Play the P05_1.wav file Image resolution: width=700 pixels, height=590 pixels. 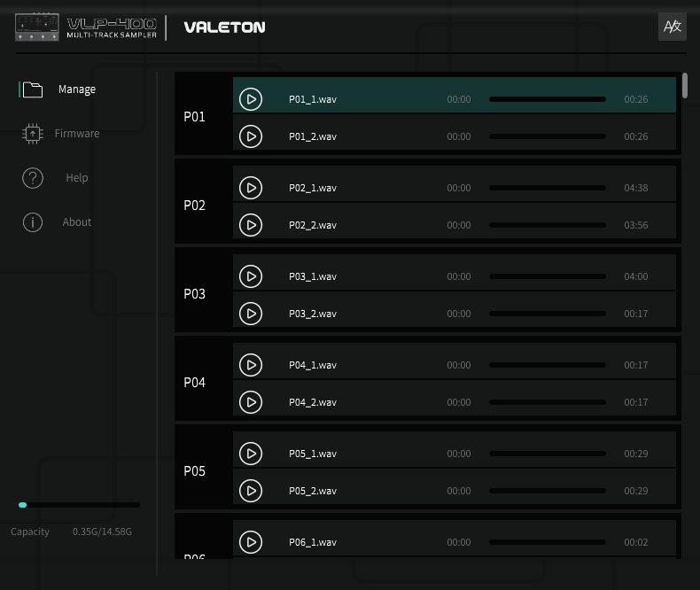(251, 454)
